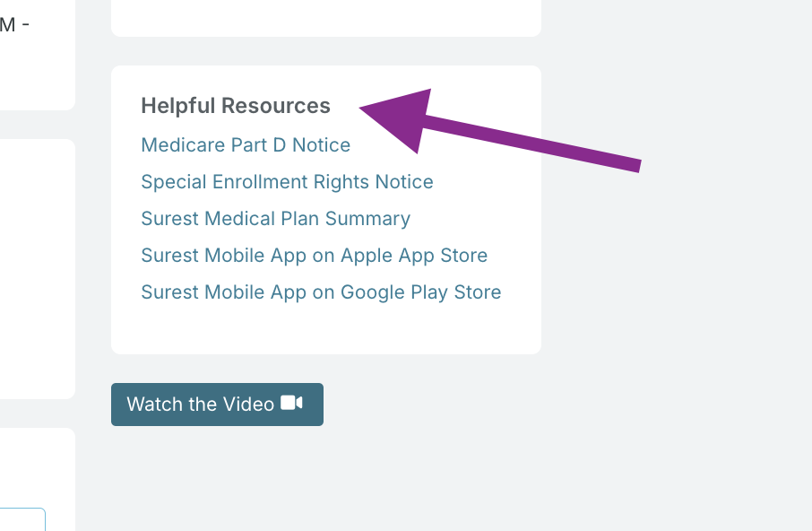
Task: Open Surest Mobile App on Apple App Store
Action: pos(314,256)
